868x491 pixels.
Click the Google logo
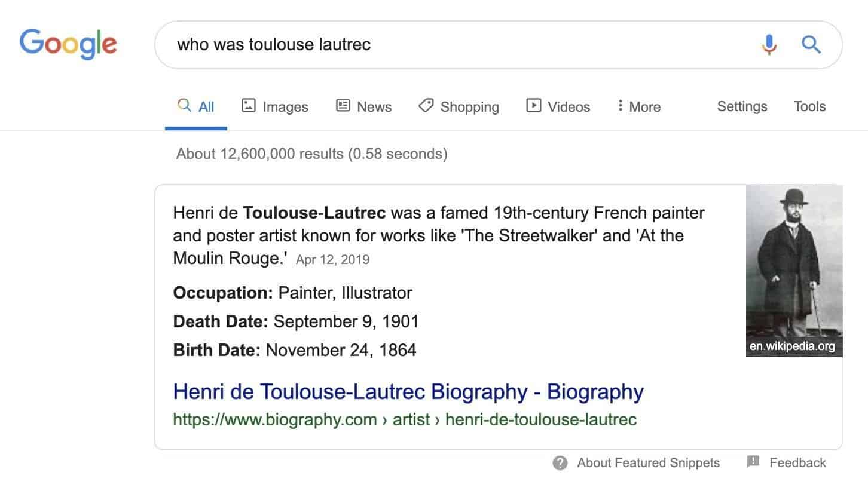(x=68, y=44)
